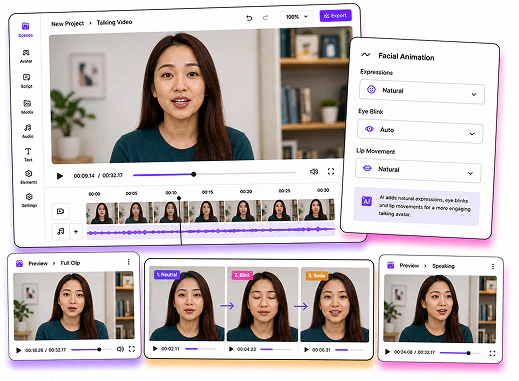Select the 3. Smile expression frame

coord(335,305)
